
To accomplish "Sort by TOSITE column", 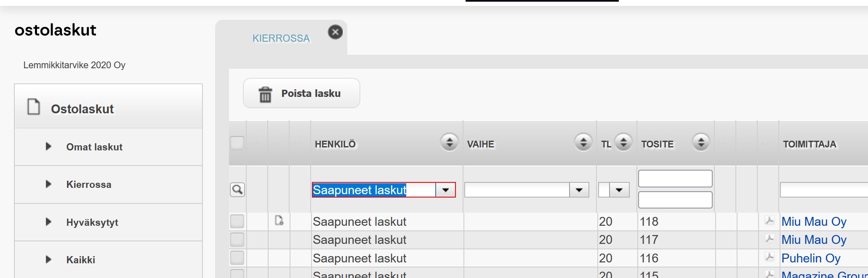I will (701, 142).
